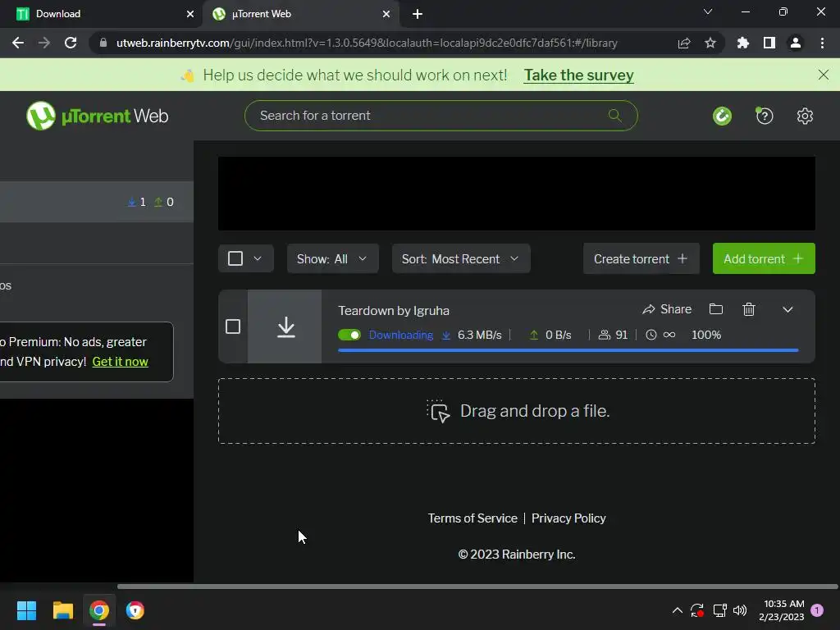The height and width of the screenshot is (630, 840).
Task: Open the Chrome profile icon
Action: coord(796,43)
